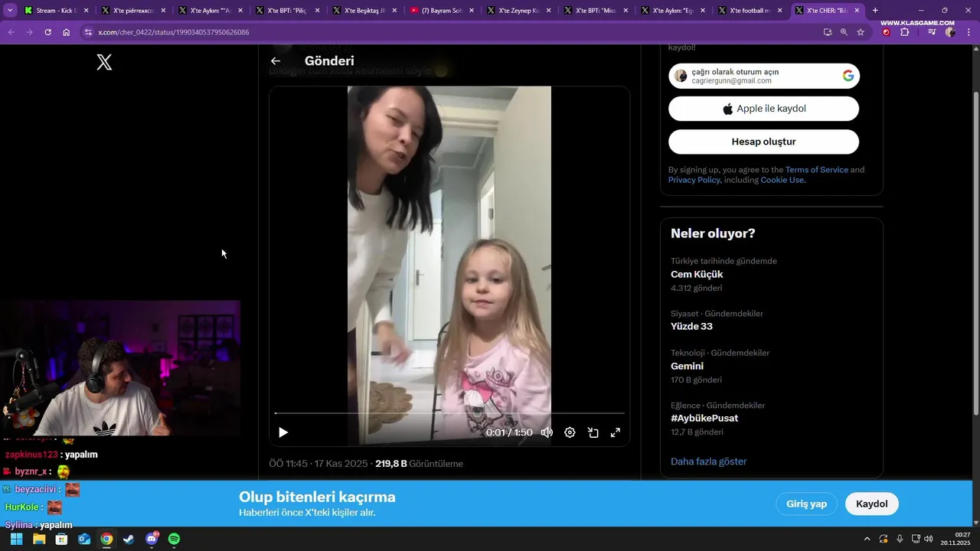The height and width of the screenshot is (551, 980).
Task: Click the browser home button
Action: coord(66,32)
